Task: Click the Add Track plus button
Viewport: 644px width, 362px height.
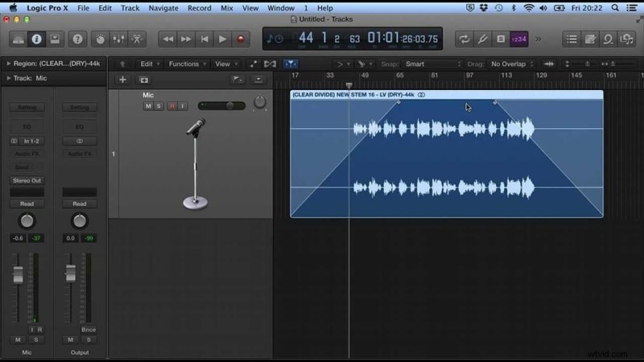Action: tap(122, 80)
